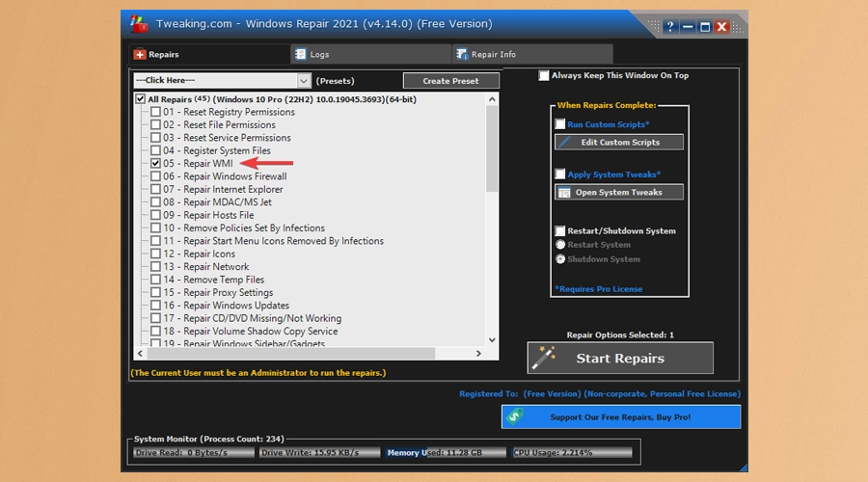Image resolution: width=868 pixels, height=482 pixels.
Task: Click the repair list scroll down arrow
Action: 492,339
